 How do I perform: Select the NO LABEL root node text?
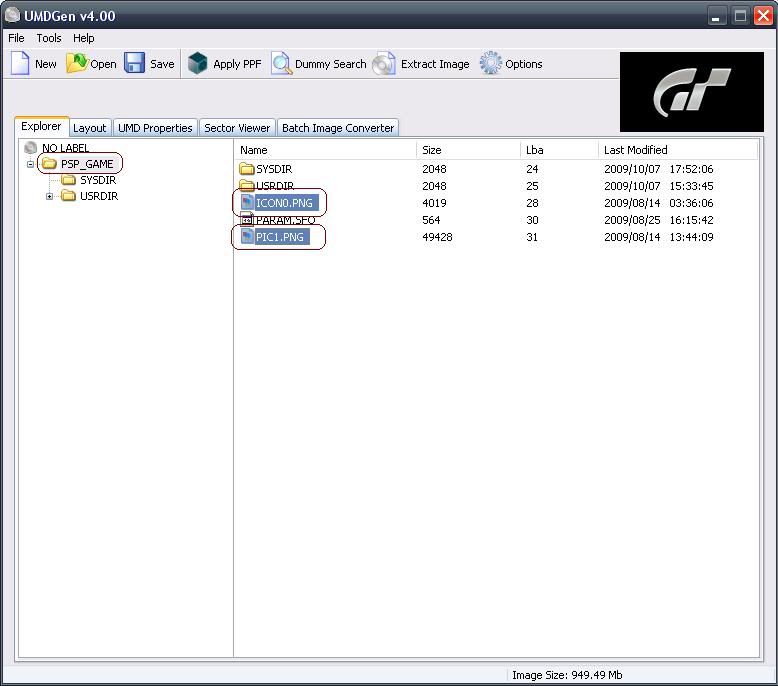click(x=65, y=148)
